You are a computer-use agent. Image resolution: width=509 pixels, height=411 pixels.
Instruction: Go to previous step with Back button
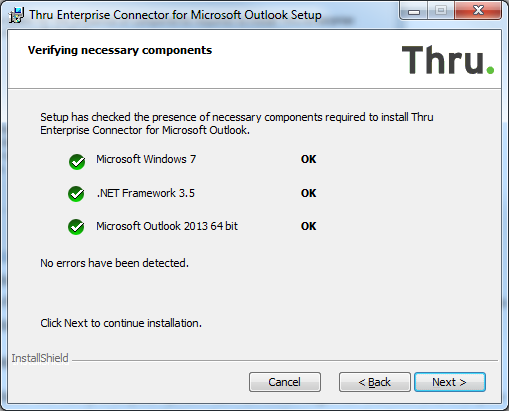tap(375, 382)
